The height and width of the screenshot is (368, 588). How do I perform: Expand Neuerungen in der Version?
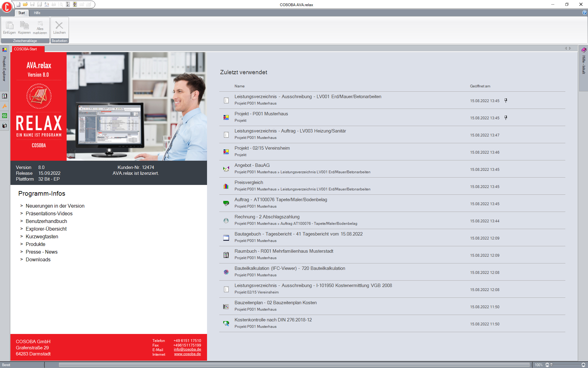[x=55, y=206]
